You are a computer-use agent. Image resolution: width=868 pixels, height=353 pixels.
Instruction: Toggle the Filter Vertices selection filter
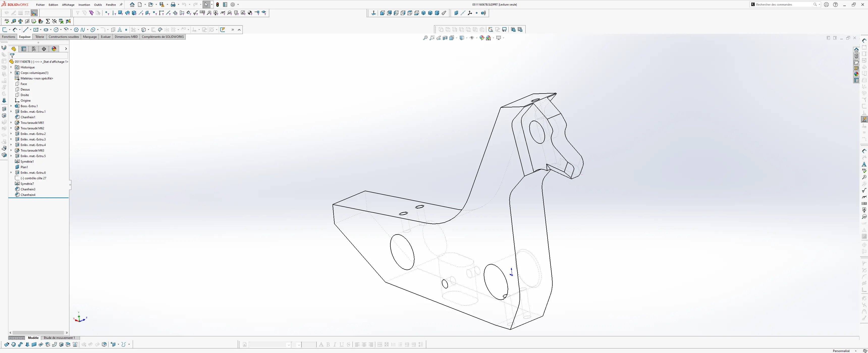(x=107, y=13)
